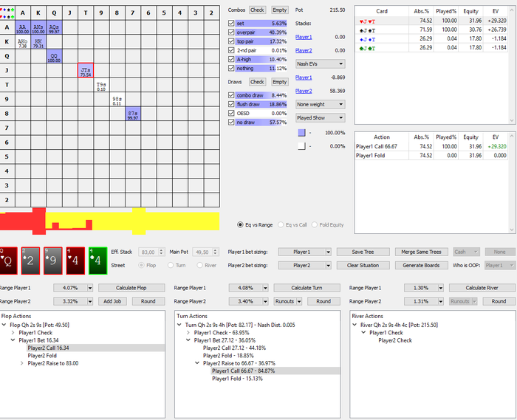The width and height of the screenshot is (517, 420).
Task: Toggle the combo draw checkbox
Action: pos(231,95)
